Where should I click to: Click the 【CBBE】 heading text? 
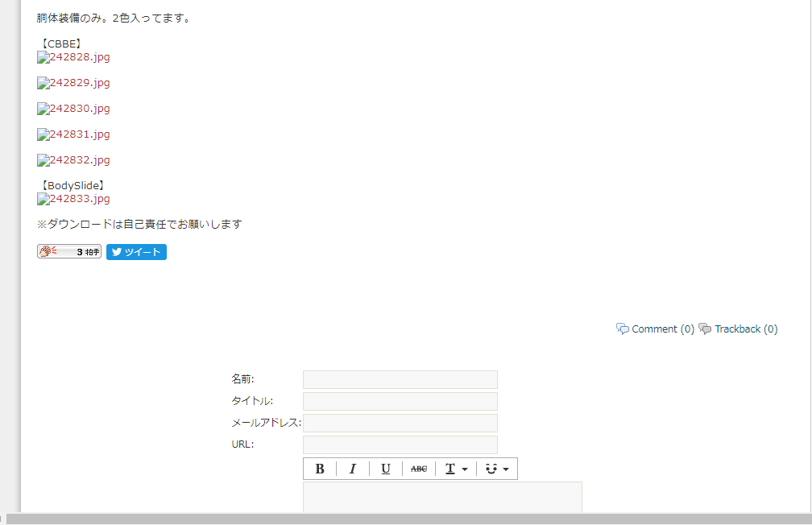pos(61,44)
